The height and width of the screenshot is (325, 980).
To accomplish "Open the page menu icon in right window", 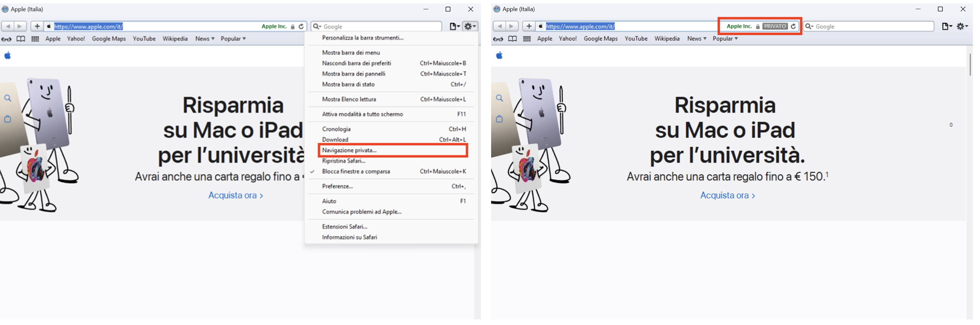I will pos(947,26).
